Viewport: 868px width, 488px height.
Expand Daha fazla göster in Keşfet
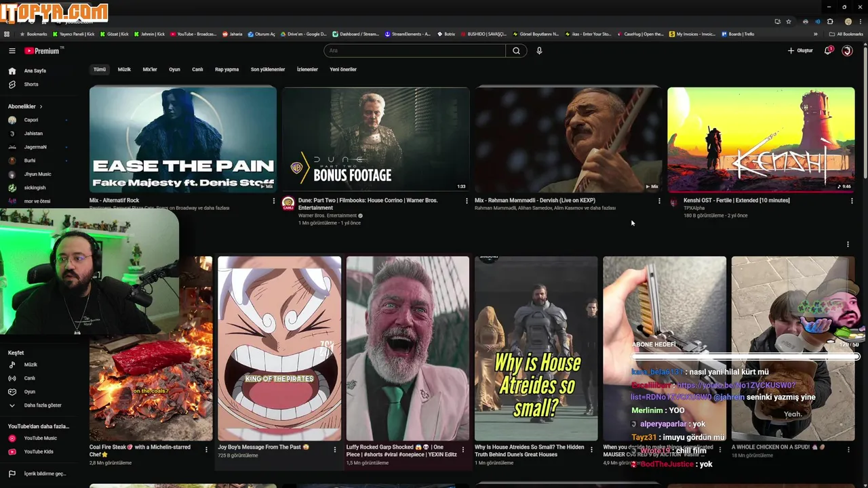pos(35,405)
